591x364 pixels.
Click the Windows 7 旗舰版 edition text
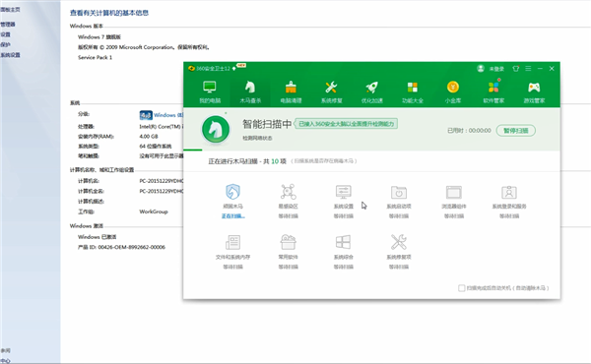(99, 36)
